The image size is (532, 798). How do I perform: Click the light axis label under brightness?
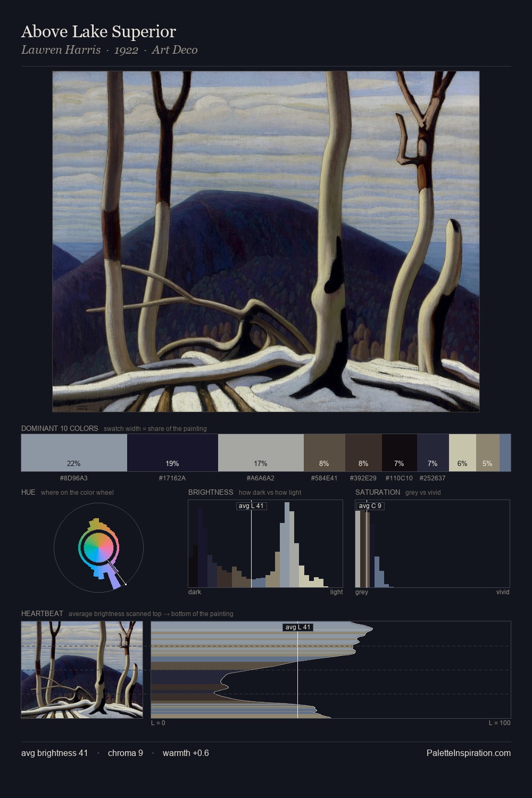tap(336, 592)
